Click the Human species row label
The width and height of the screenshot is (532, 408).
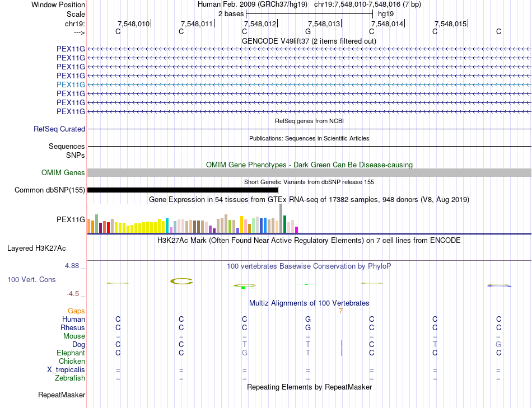coord(73,319)
